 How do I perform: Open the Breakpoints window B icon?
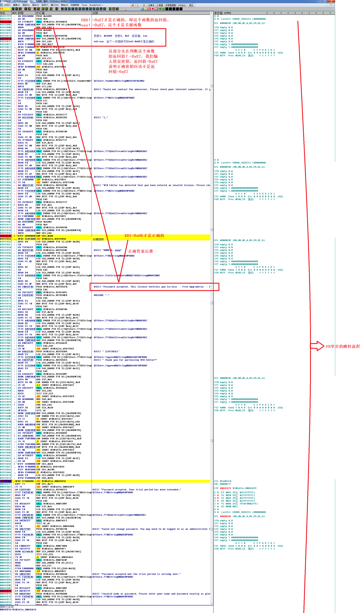pos(94,9)
